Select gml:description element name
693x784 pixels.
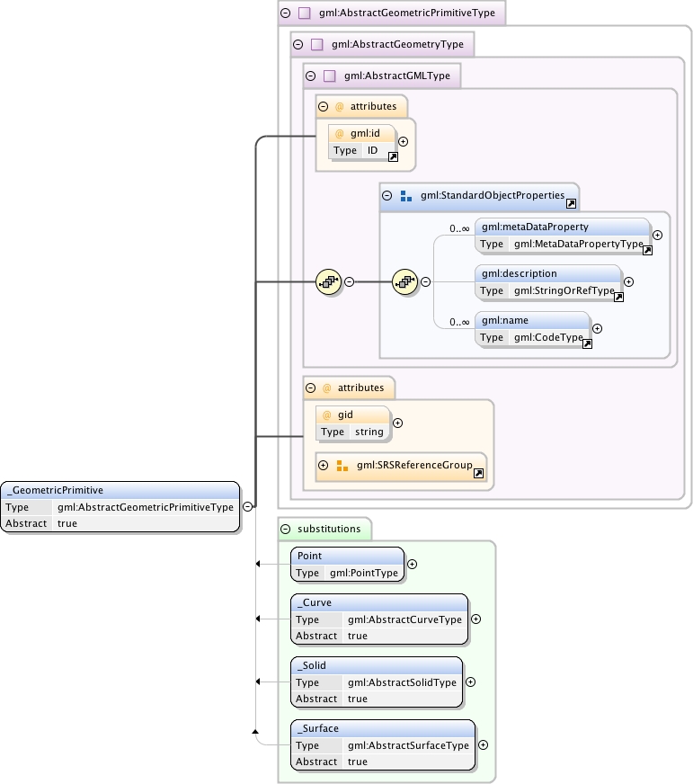519,274
